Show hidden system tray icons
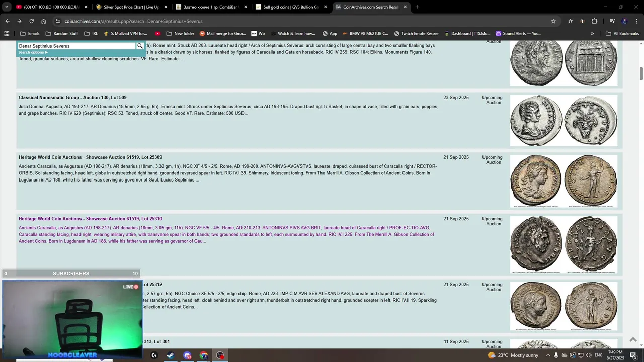The width and height of the screenshot is (644, 362). point(548,355)
